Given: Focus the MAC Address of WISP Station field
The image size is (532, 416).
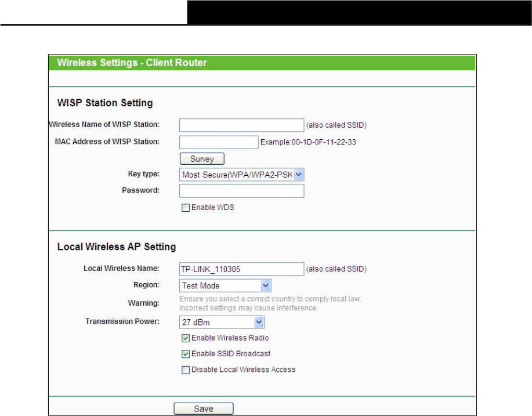Looking at the screenshot, I should point(219,142).
